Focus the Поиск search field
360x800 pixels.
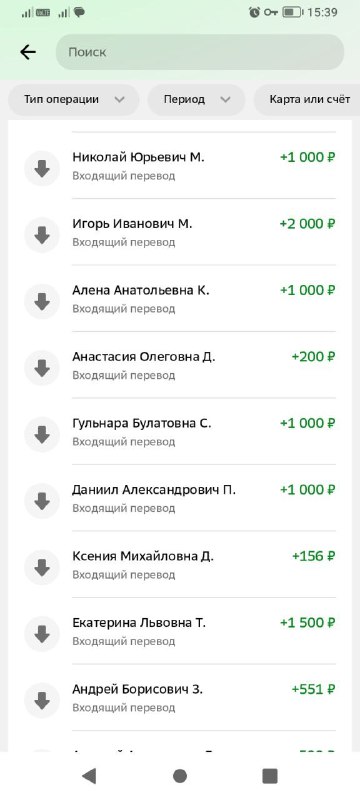coord(200,52)
